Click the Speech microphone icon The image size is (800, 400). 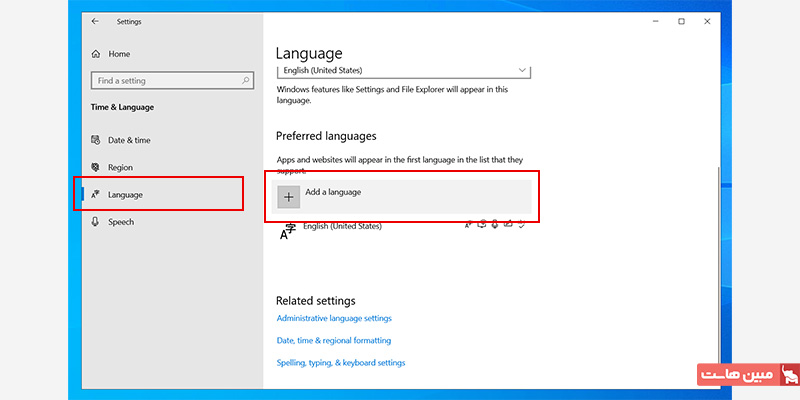pyautogui.click(x=95, y=222)
